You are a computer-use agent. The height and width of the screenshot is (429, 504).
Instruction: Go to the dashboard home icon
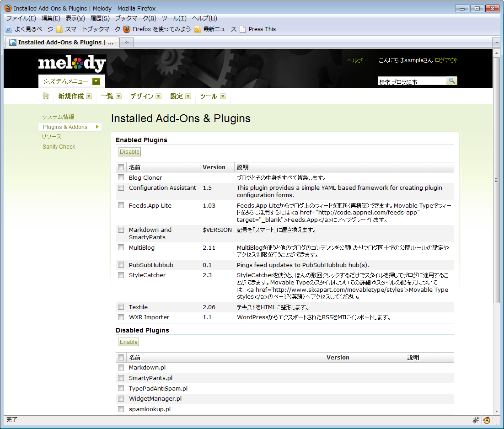46,96
